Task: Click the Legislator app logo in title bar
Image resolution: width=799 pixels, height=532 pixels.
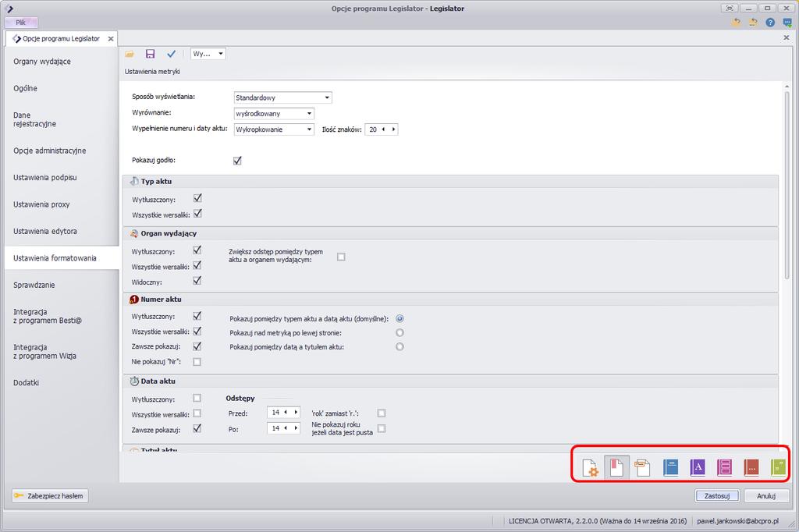Action: click(x=9, y=8)
